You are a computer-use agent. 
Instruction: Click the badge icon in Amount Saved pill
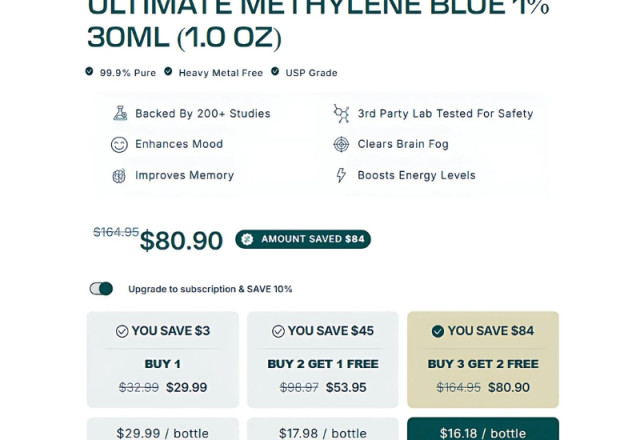(247, 239)
